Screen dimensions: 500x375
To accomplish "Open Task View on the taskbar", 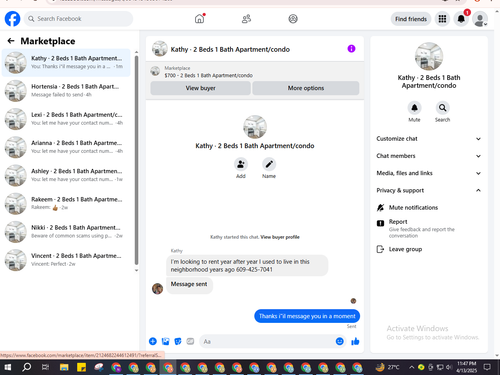I will pyautogui.click(x=45, y=367).
